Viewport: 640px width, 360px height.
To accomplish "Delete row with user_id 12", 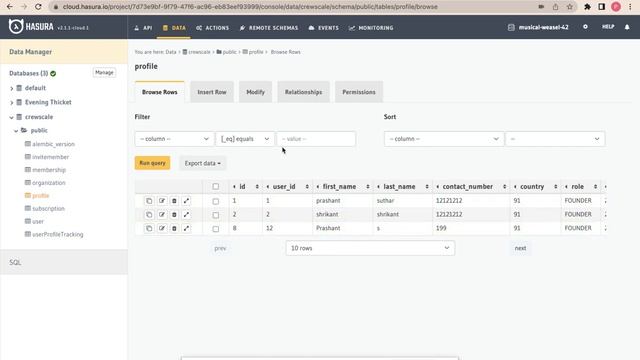I will (174, 229).
